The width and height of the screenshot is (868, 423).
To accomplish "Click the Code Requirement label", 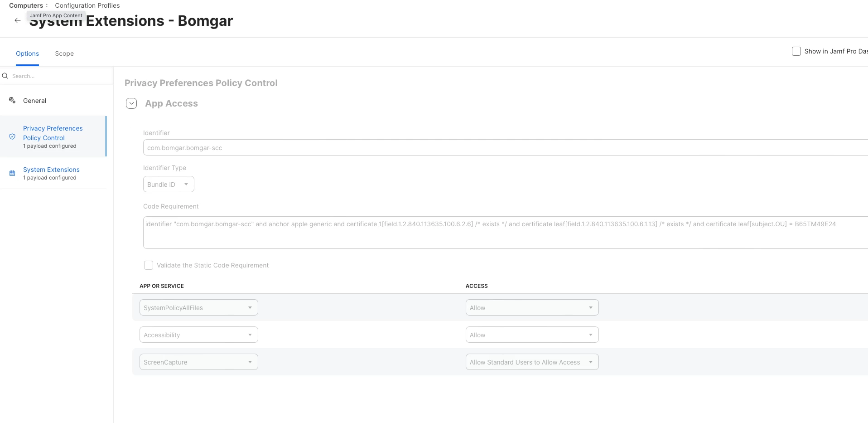I will point(171,206).
